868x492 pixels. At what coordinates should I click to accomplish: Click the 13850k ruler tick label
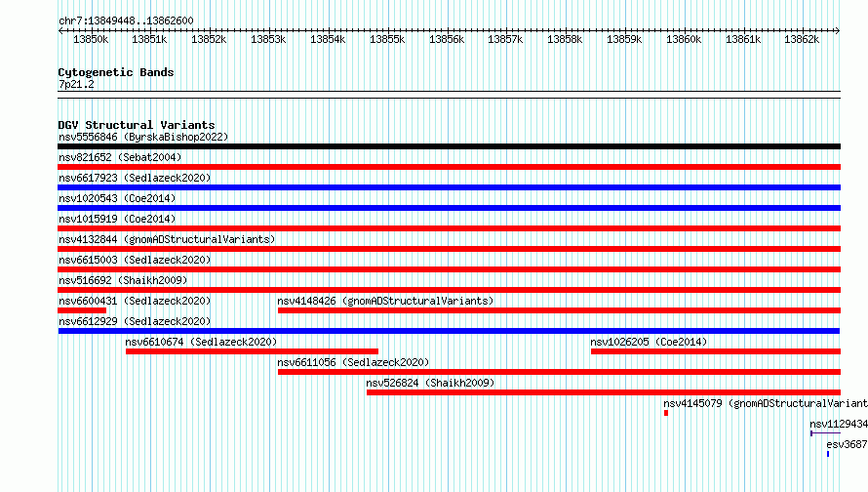[91, 39]
